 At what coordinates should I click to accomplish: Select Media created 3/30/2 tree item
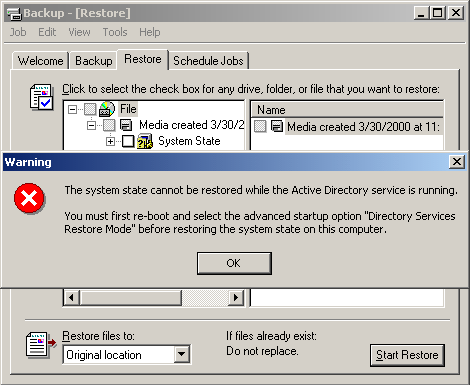pyautogui.click(x=191, y=125)
